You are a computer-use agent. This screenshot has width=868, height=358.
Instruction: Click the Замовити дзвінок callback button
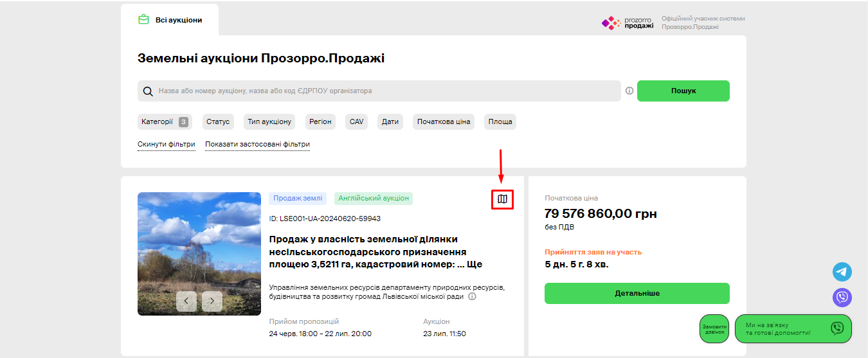point(714,329)
